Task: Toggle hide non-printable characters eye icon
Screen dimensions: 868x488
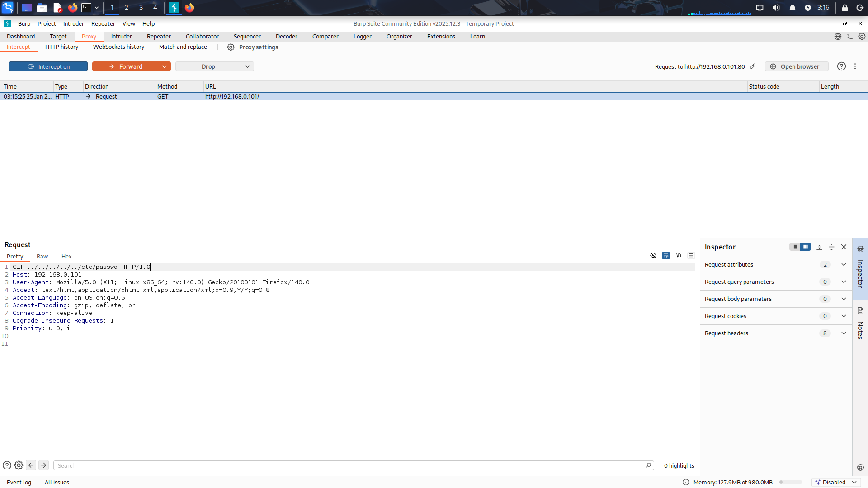Action: tap(653, 255)
